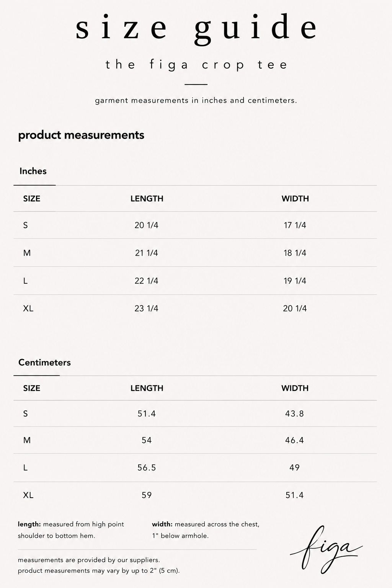Select size S row in inches table
This screenshot has width=392, height=588.
pyautogui.click(x=195, y=225)
